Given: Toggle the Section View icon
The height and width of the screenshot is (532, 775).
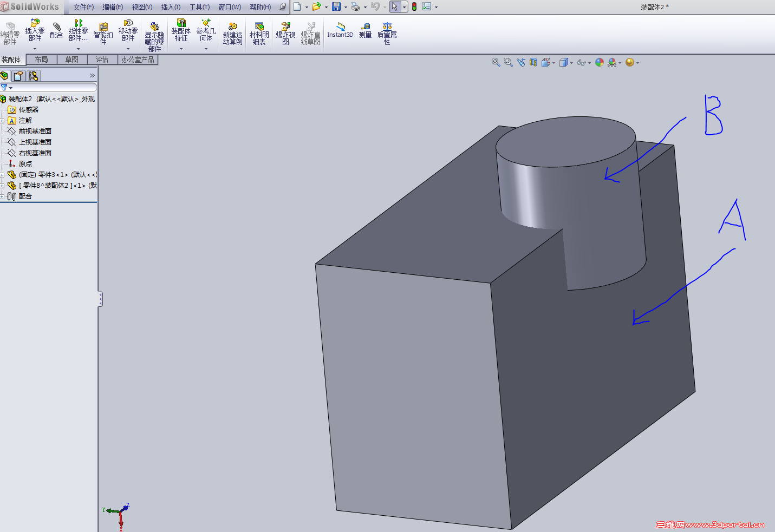Looking at the screenshot, I should 533,62.
